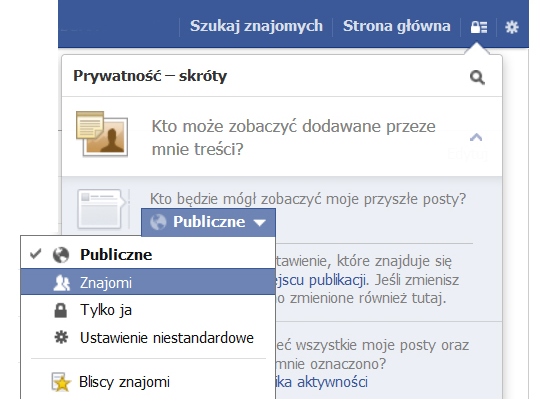Select Ustawienie niestandardowe option

tap(148, 338)
